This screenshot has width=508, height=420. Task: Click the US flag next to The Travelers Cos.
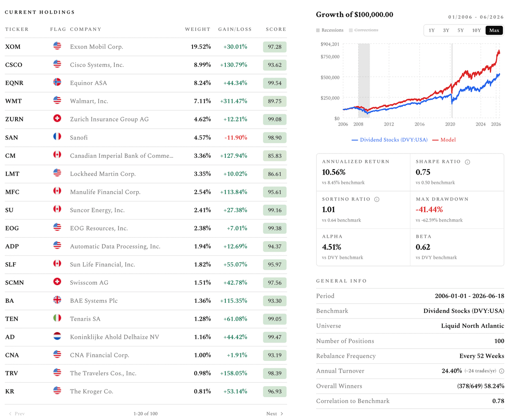point(57,373)
